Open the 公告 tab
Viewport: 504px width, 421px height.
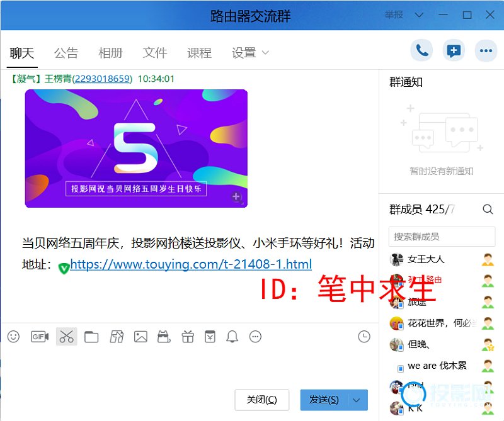click(66, 53)
